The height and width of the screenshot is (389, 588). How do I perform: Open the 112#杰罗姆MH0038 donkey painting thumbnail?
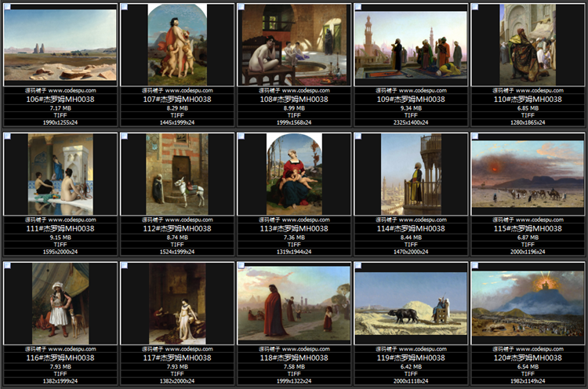point(177,174)
